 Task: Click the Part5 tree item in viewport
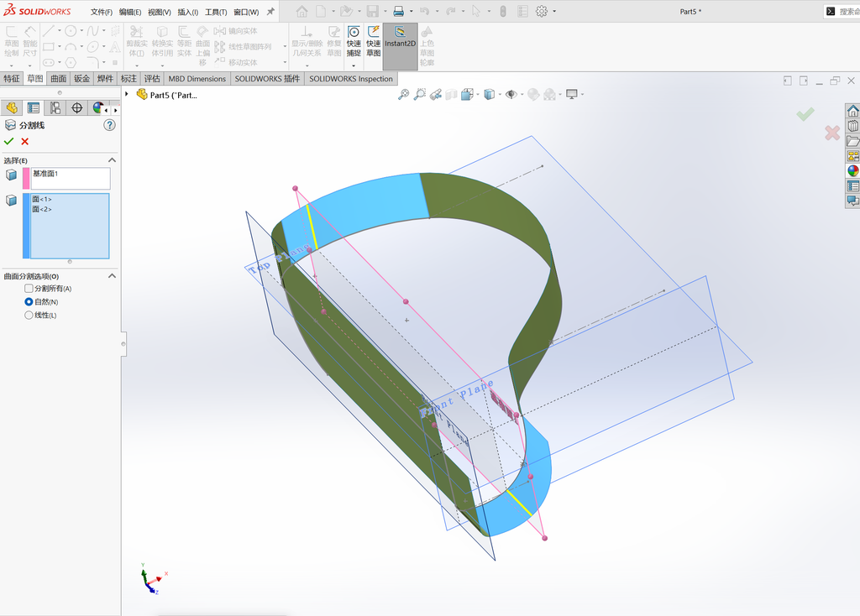(167, 95)
